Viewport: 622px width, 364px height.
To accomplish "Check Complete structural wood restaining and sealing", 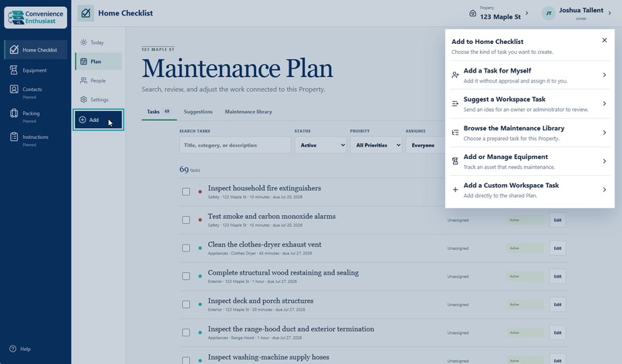I will 186,276.
